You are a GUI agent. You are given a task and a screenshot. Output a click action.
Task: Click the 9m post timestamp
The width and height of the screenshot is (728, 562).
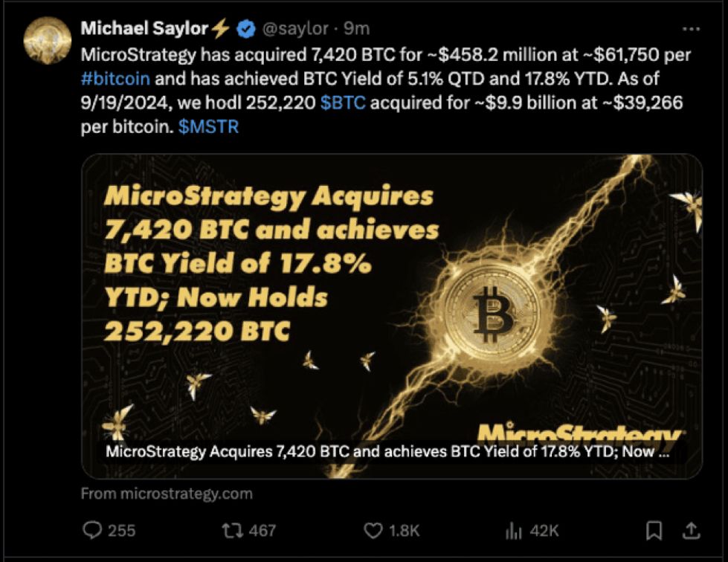pyautogui.click(x=356, y=29)
